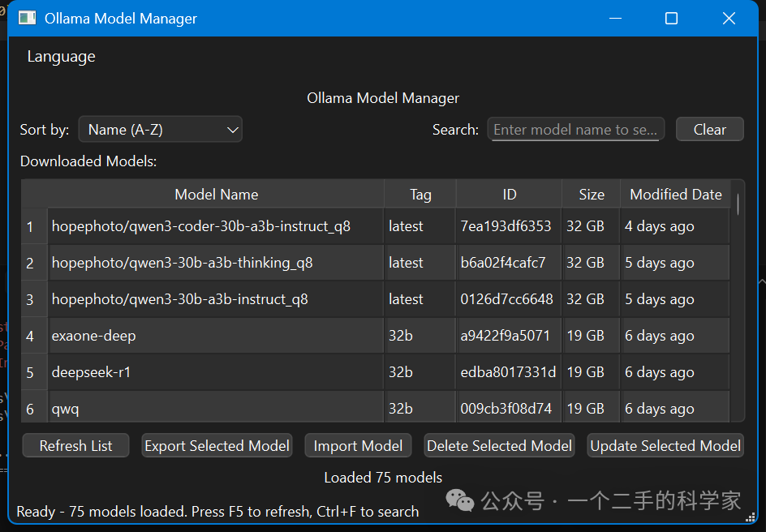Click ID cell a9422f9a5071

click(509, 336)
